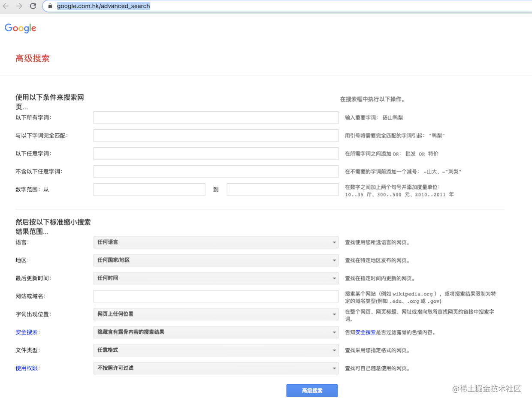The image size is (532, 404).
Task: Click the Google logo
Action: 21,28
